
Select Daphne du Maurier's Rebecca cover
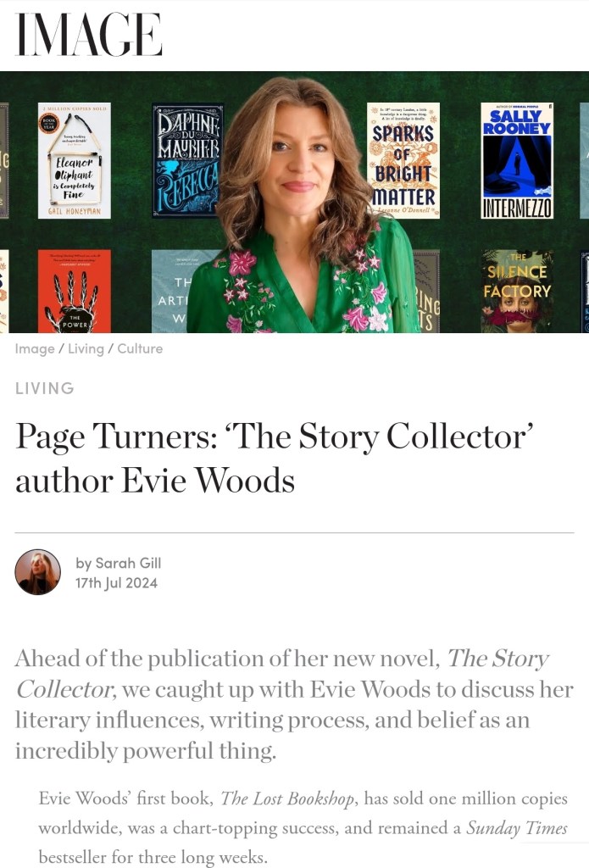coord(186,160)
